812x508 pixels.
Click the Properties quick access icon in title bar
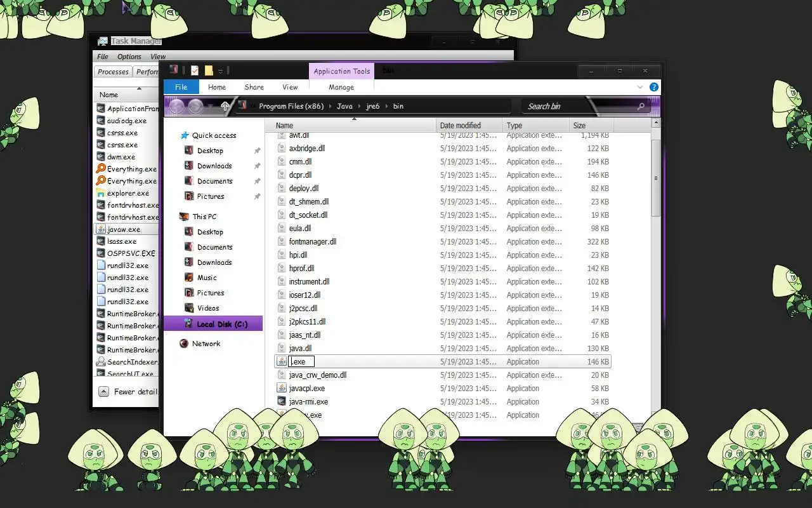pyautogui.click(x=195, y=70)
